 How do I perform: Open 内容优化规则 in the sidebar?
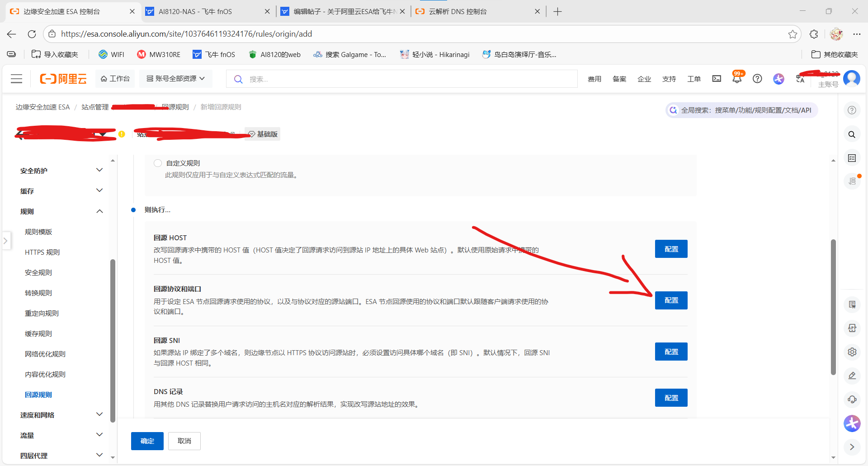tap(45, 374)
